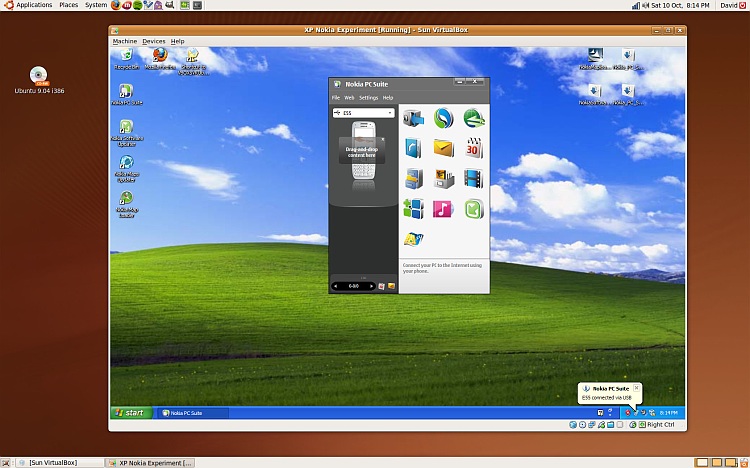The height and width of the screenshot is (468, 750).
Task: Open the green Software Update arrow icon
Action: tap(474, 209)
